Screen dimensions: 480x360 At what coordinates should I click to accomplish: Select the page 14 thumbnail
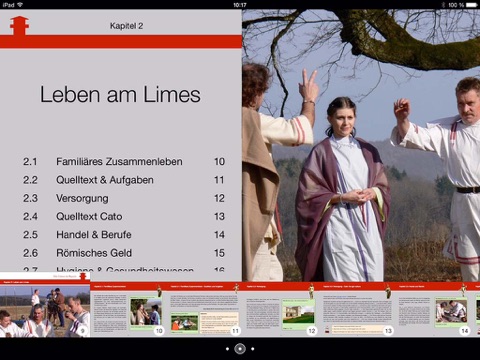point(433,310)
